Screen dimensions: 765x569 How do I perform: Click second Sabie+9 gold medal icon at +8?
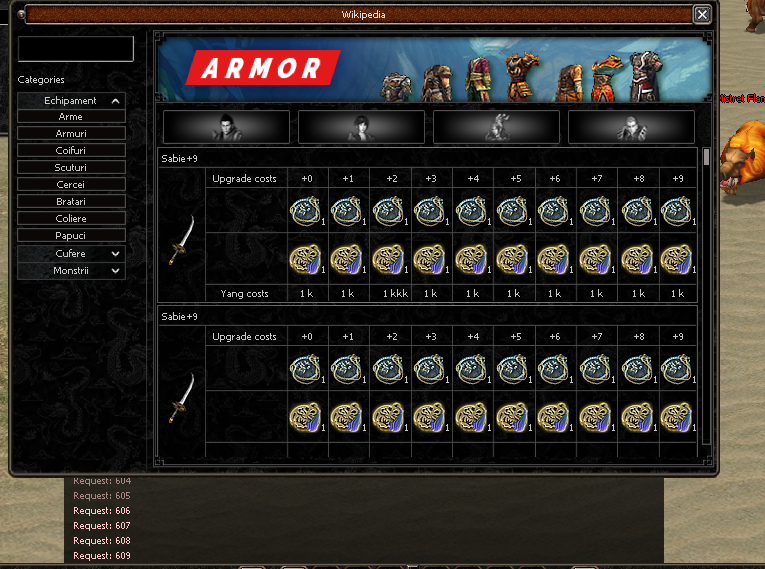coord(638,417)
